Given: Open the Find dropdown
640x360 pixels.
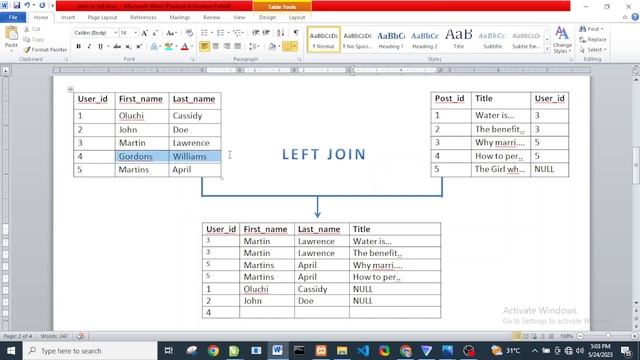Looking at the screenshot, I should (x=602, y=29).
